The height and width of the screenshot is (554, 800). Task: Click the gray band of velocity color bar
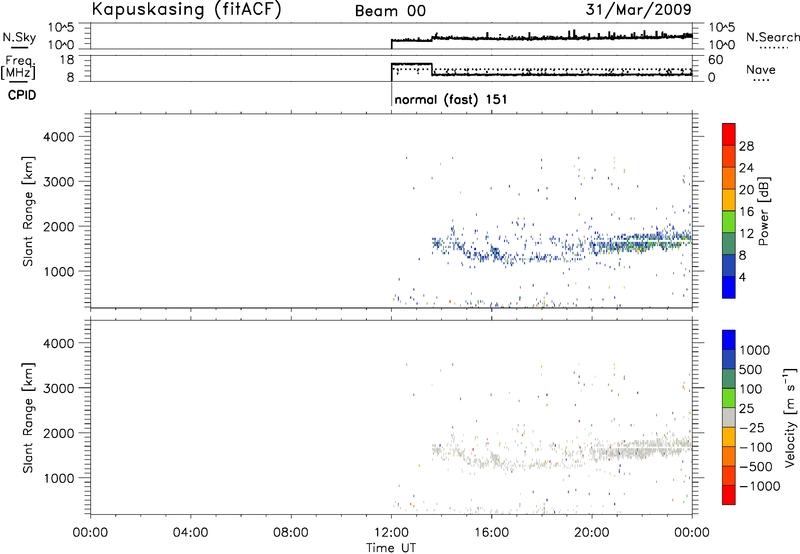pyautogui.click(x=729, y=418)
